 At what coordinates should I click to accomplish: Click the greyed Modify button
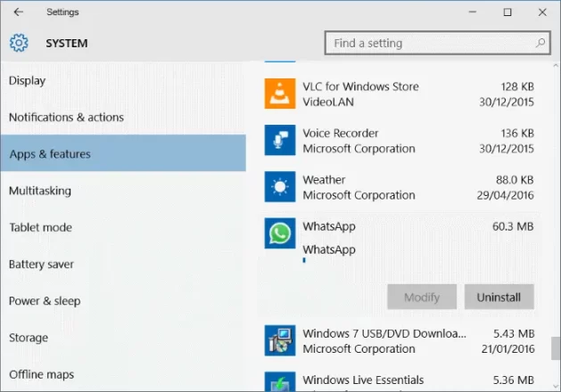click(x=422, y=297)
